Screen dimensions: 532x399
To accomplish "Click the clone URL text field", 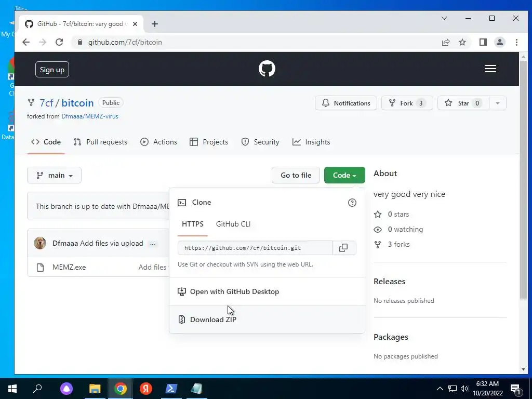I will [x=255, y=248].
